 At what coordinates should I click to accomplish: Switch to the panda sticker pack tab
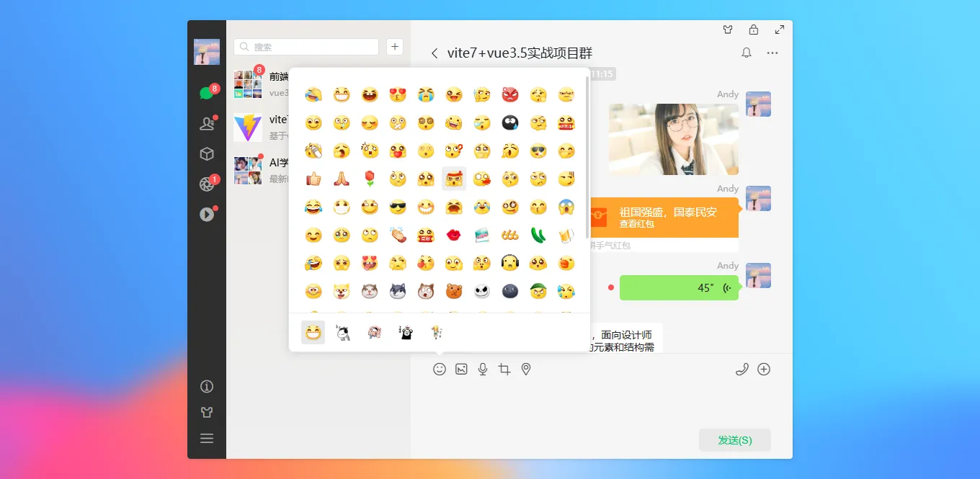point(343,332)
